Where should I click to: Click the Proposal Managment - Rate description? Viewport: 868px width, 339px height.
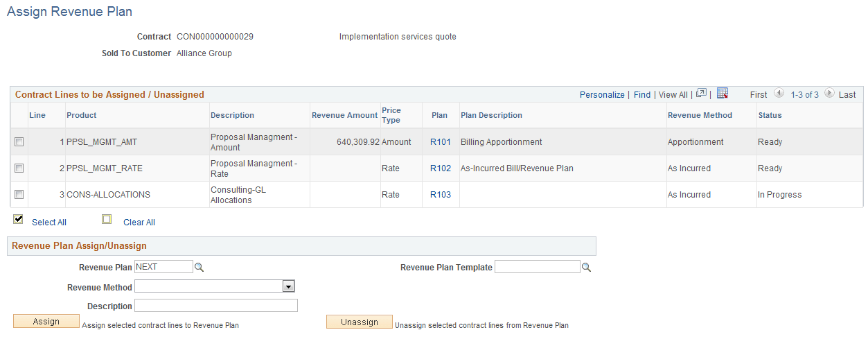pyautogui.click(x=254, y=168)
